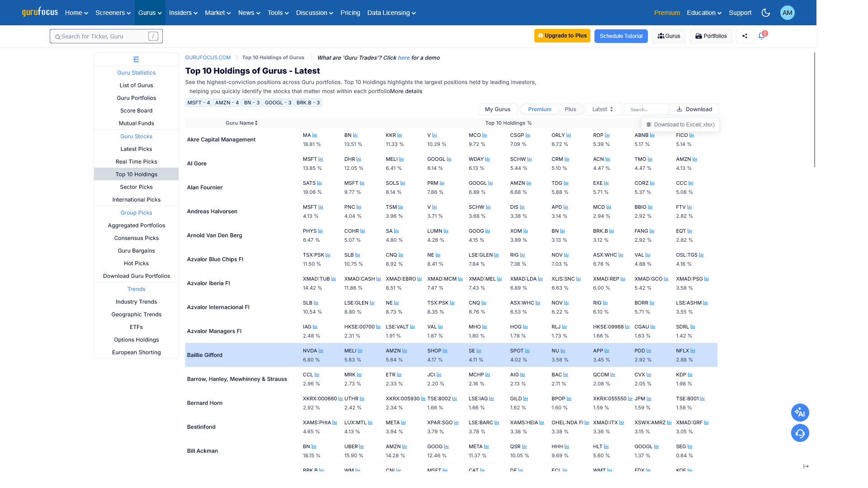
Task: Click chart icon beside UBER in Bill Ackman row
Action: [x=361, y=446]
